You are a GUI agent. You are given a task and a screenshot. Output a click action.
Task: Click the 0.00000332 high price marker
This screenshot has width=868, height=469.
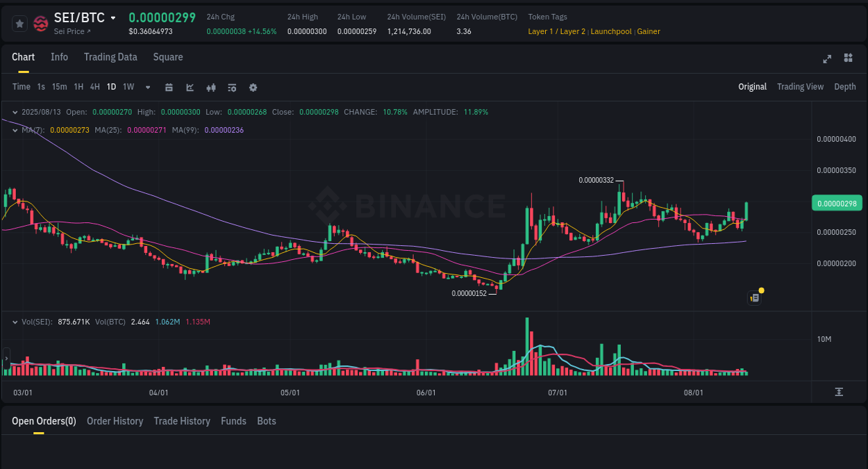(596, 180)
